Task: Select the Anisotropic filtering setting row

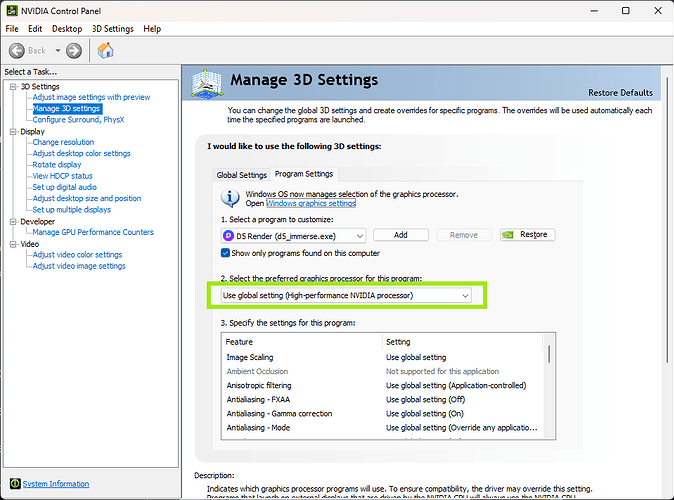Action: (259, 385)
